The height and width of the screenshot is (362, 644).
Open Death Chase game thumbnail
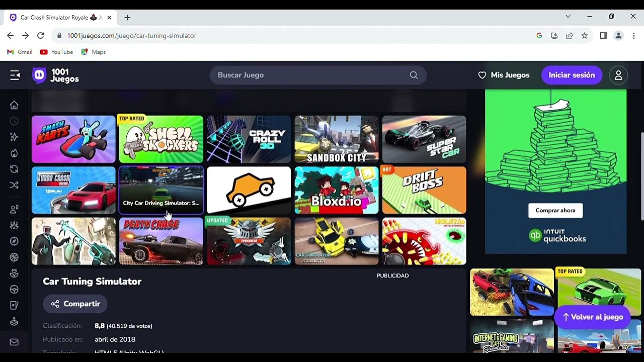pyautogui.click(x=161, y=241)
